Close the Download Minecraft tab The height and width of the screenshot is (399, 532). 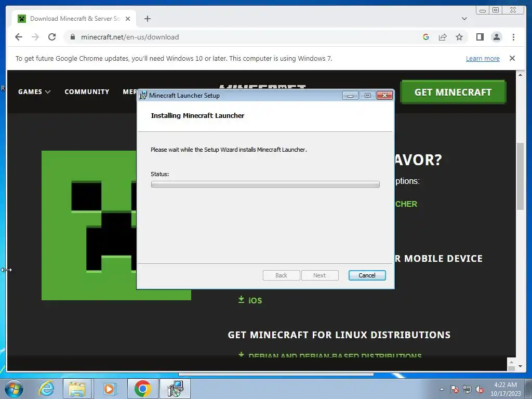click(x=128, y=19)
